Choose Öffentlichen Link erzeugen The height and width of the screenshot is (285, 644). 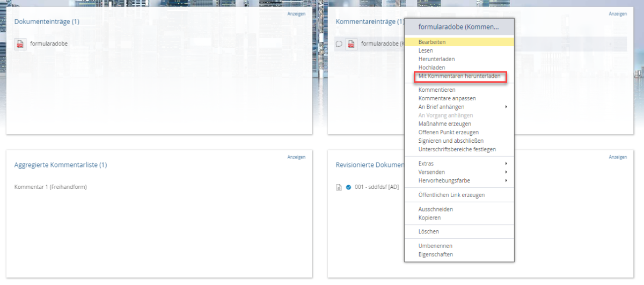pyautogui.click(x=451, y=195)
